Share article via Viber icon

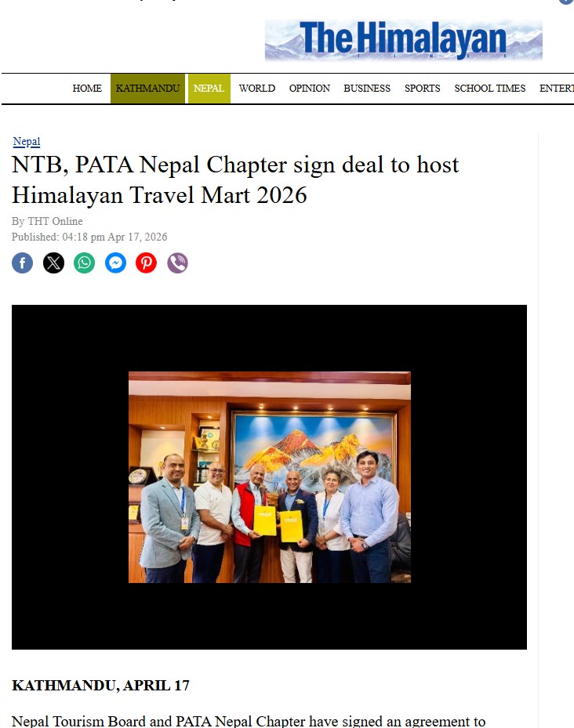pos(177,263)
